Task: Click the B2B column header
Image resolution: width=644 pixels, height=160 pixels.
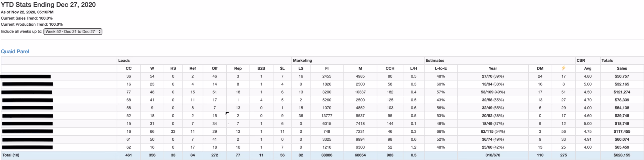Action: tap(261, 68)
